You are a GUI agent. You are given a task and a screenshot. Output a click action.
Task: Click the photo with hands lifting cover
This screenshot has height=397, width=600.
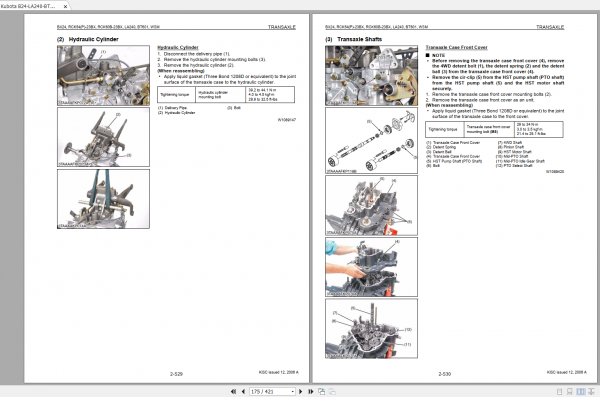coord(371,267)
